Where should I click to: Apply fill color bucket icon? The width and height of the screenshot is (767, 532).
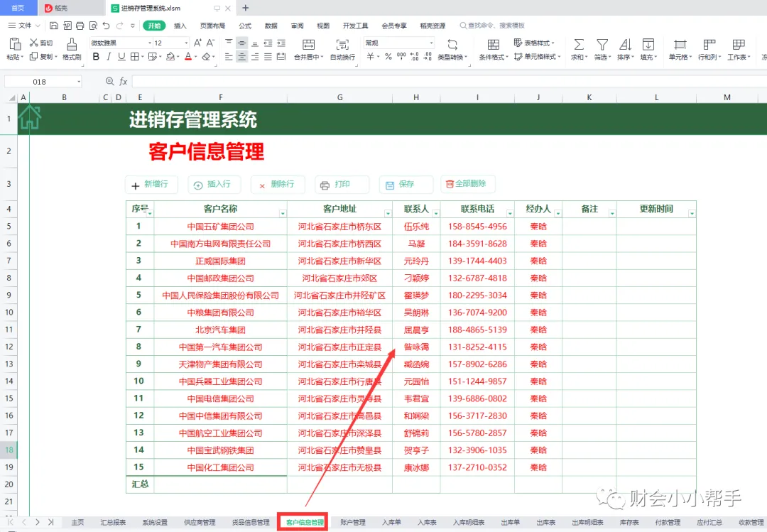tap(170, 57)
